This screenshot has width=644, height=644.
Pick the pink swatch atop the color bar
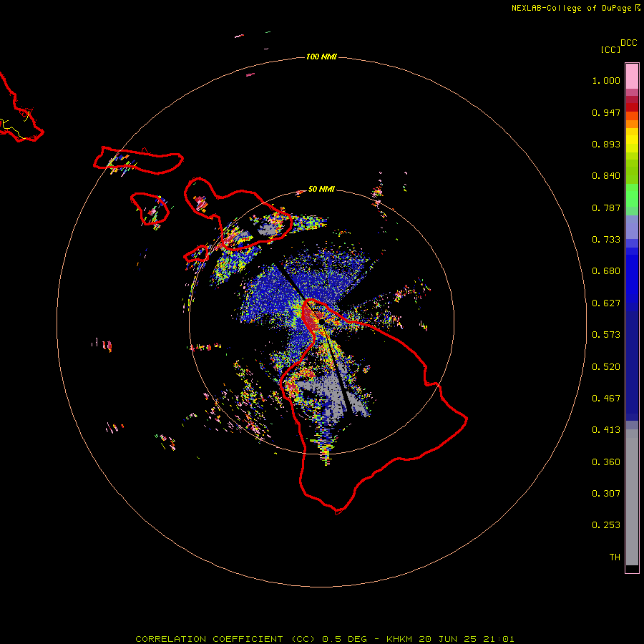(632, 76)
